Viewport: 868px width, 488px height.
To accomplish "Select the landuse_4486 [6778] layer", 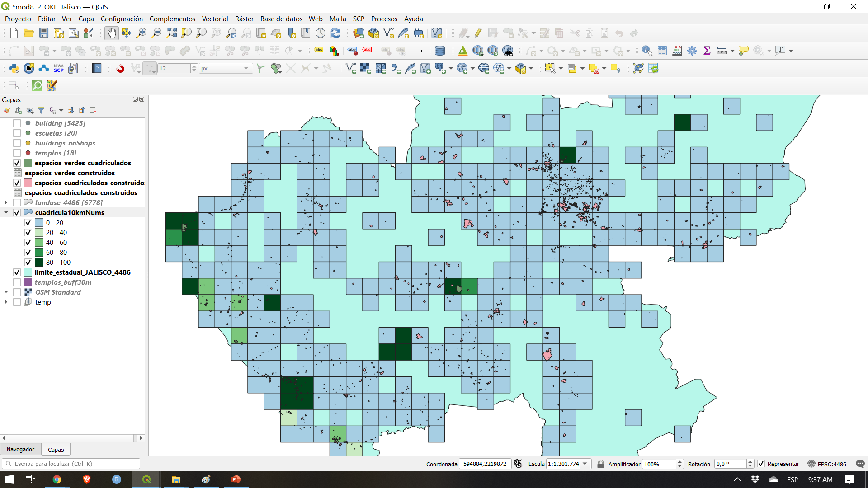I will click(69, 202).
